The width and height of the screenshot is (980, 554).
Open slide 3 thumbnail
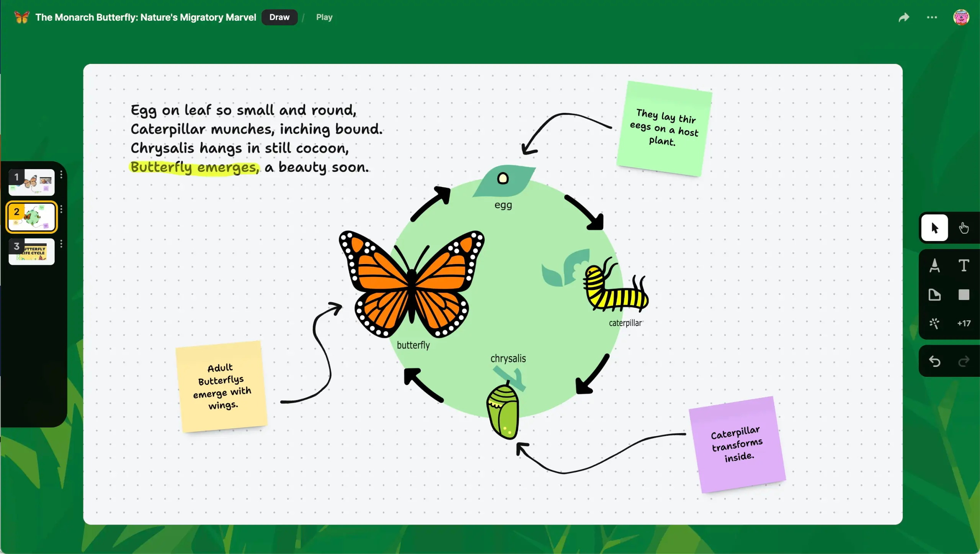(31, 251)
